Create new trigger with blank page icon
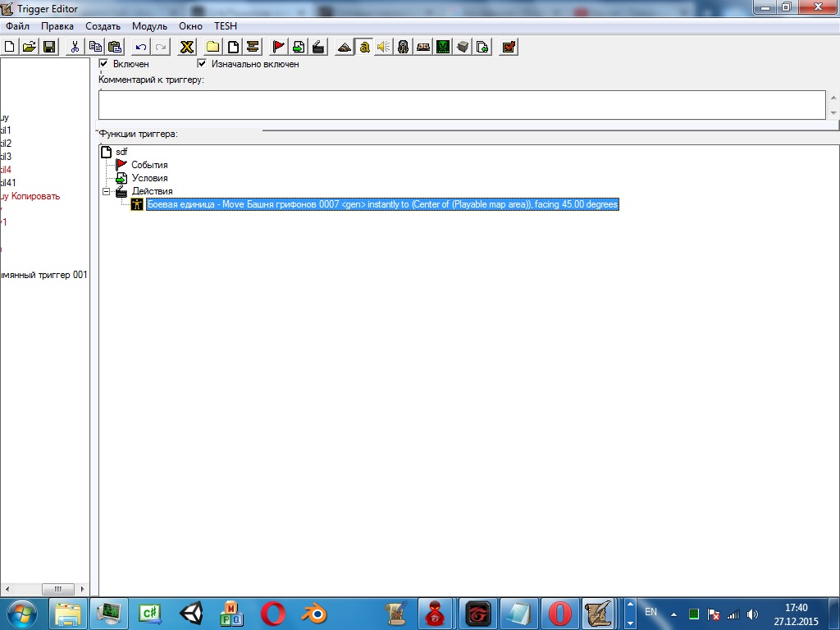The height and width of the screenshot is (630, 840). pos(232,47)
